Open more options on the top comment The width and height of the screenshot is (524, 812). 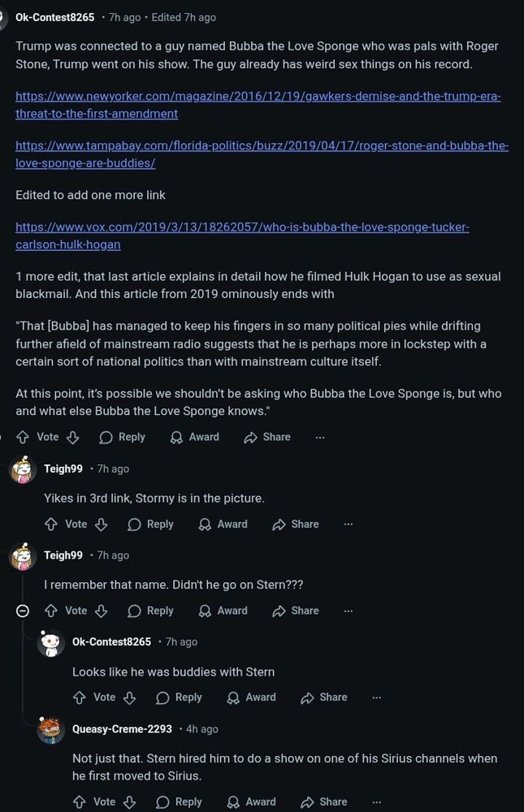tap(320, 437)
